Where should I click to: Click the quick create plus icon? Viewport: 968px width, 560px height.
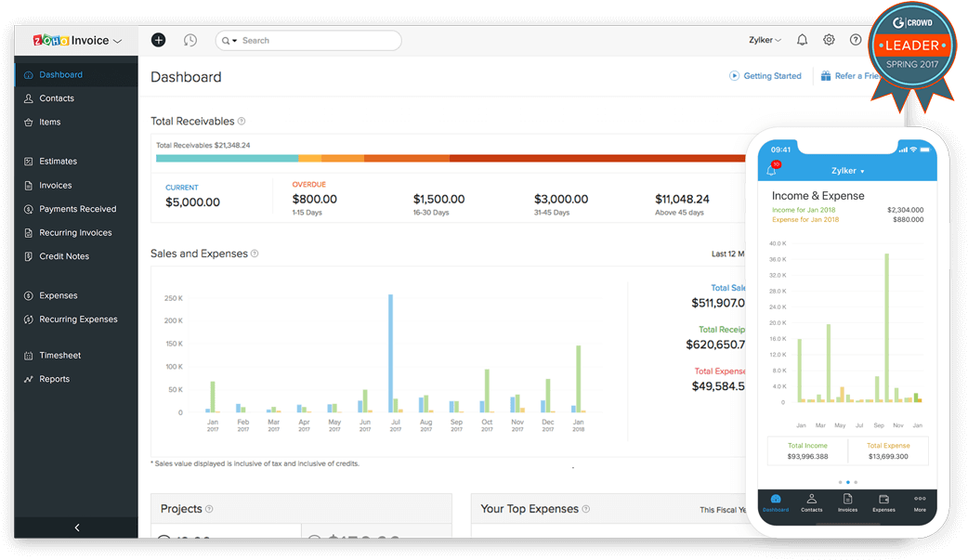point(159,40)
